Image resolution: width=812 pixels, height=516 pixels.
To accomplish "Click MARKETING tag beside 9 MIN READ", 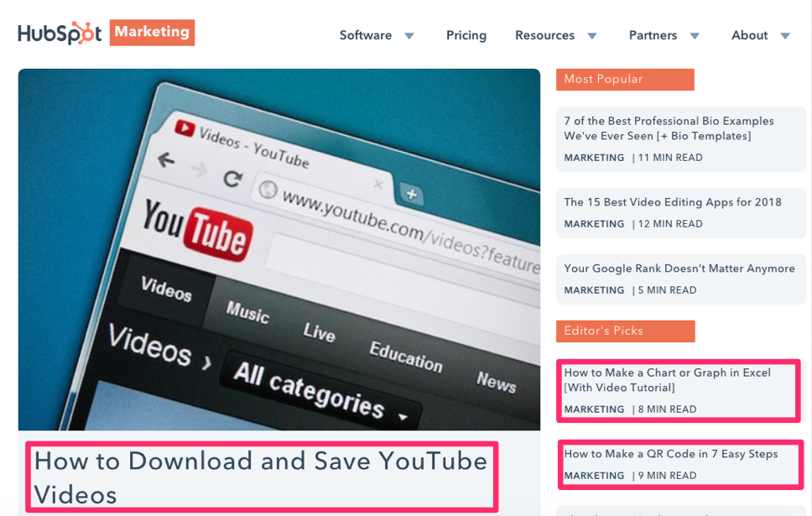I will click(594, 476).
